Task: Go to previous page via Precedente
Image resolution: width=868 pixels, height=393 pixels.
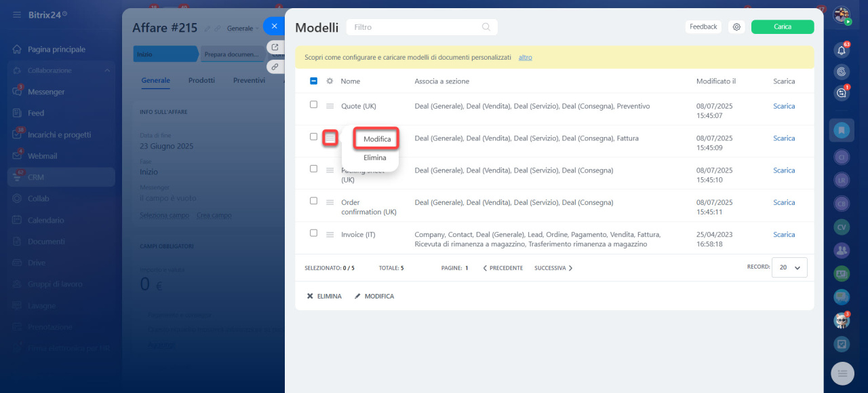Action: click(x=502, y=268)
